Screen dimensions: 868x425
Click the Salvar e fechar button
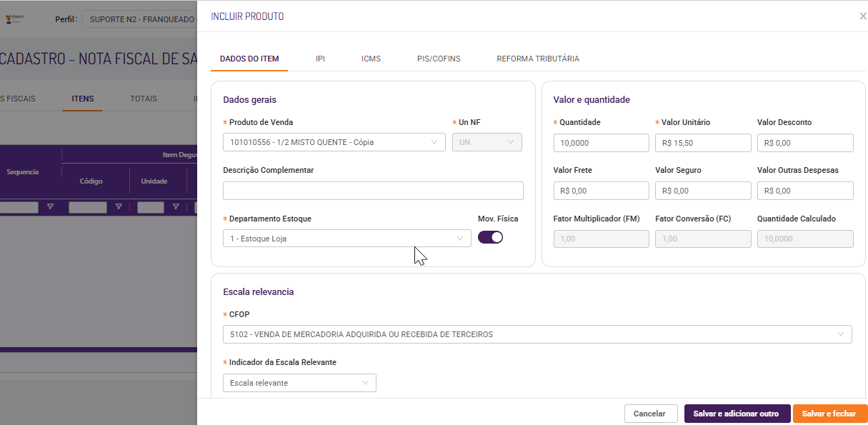point(829,414)
